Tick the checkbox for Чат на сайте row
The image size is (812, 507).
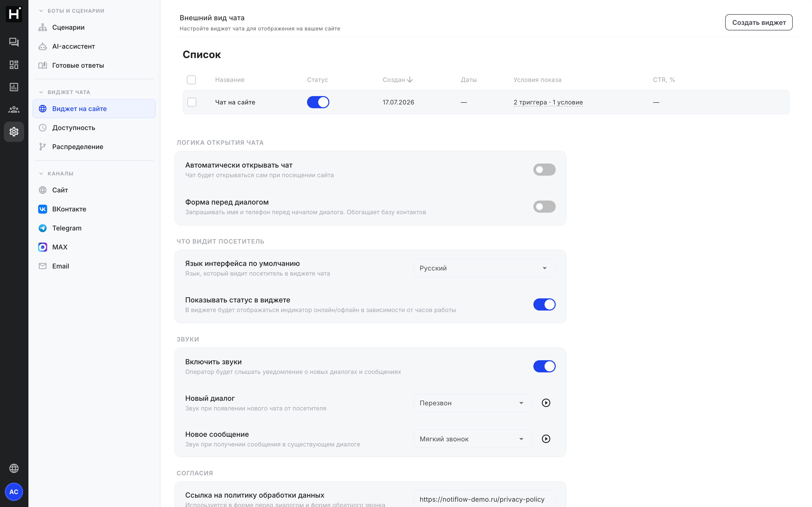coord(192,102)
